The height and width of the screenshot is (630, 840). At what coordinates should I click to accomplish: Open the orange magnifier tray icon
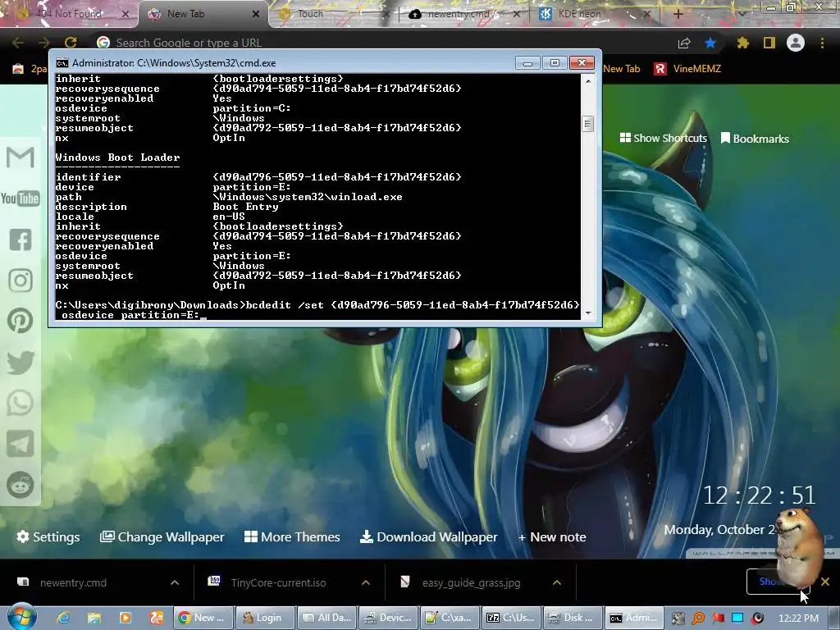[698, 619]
